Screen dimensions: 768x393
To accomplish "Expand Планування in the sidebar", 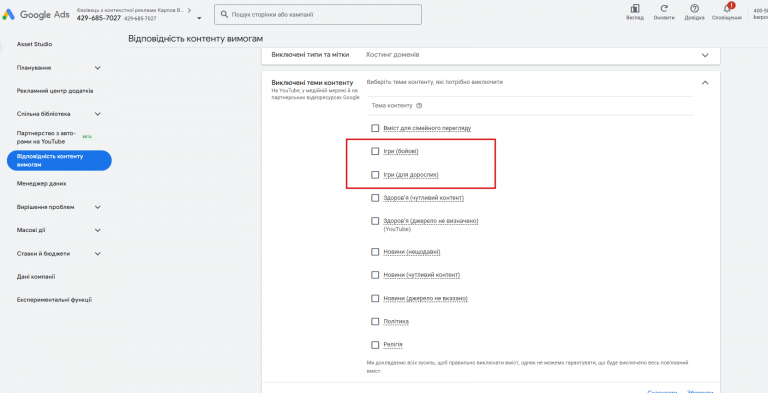I will click(97, 68).
